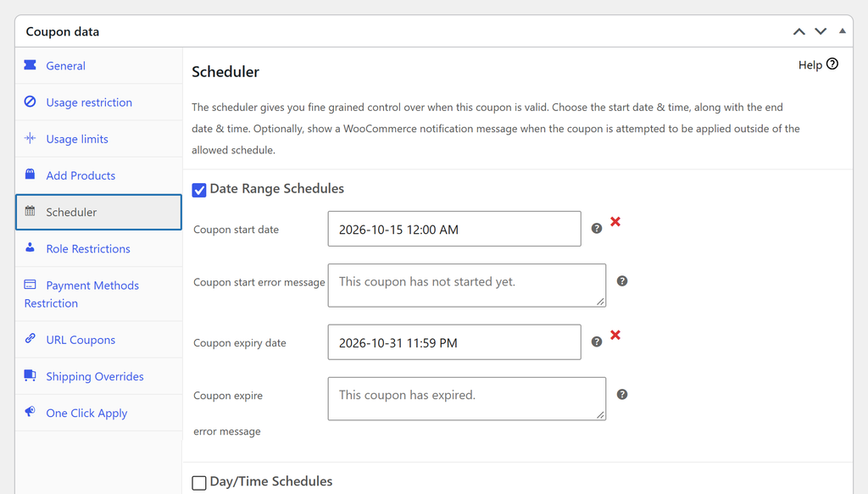Image resolution: width=868 pixels, height=494 pixels.
Task: Show tooltip icon for Coupon start date
Action: 596,229
